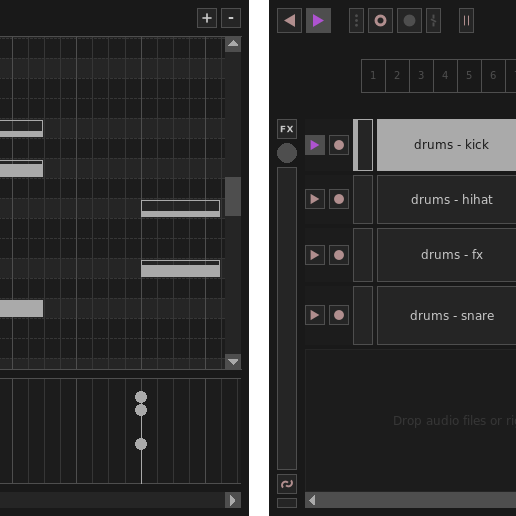Rewind to start with back arrow

click(289, 21)
